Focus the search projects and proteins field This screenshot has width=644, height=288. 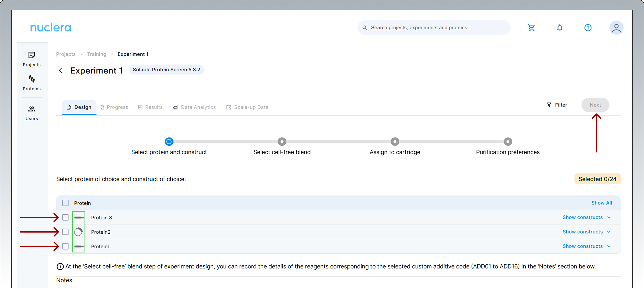(x=434, y=28)
